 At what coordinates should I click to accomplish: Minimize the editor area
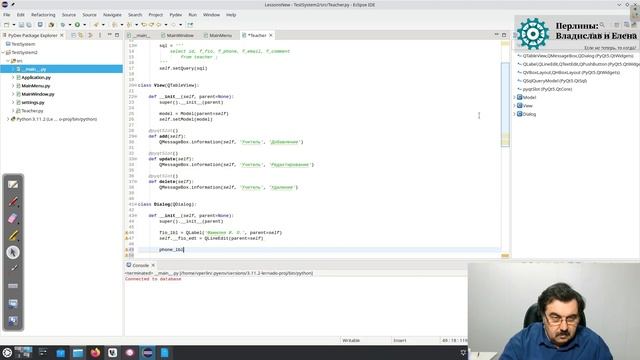(x=496, y=35)
